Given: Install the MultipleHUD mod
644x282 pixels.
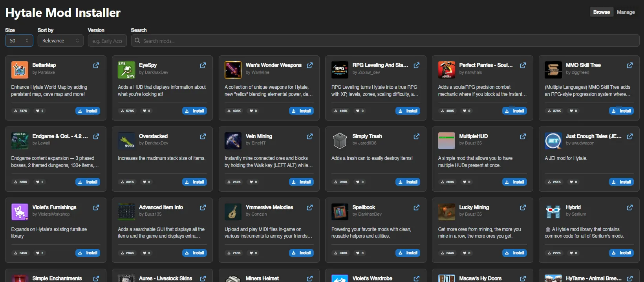Looking at the screenshot, I should click(514, 182).
